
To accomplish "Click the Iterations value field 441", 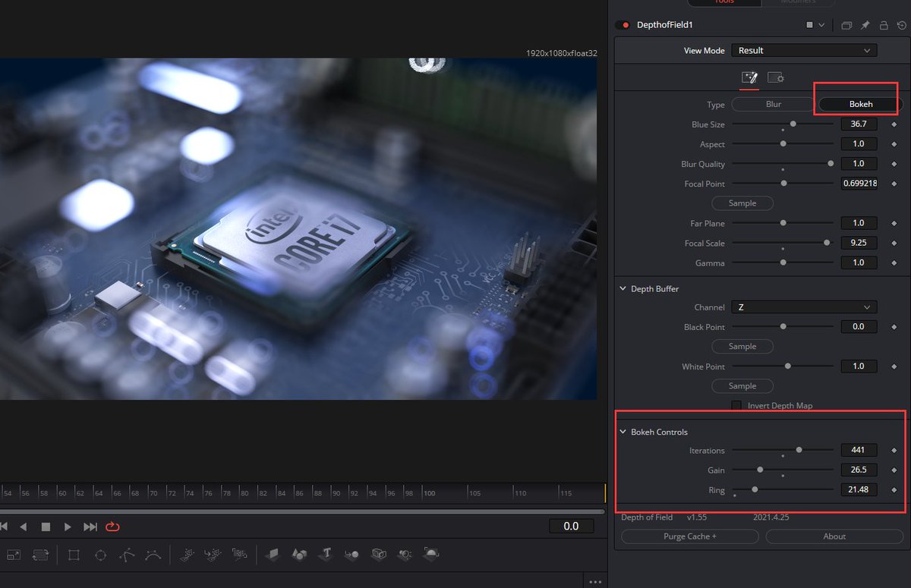I will (859, 451).
